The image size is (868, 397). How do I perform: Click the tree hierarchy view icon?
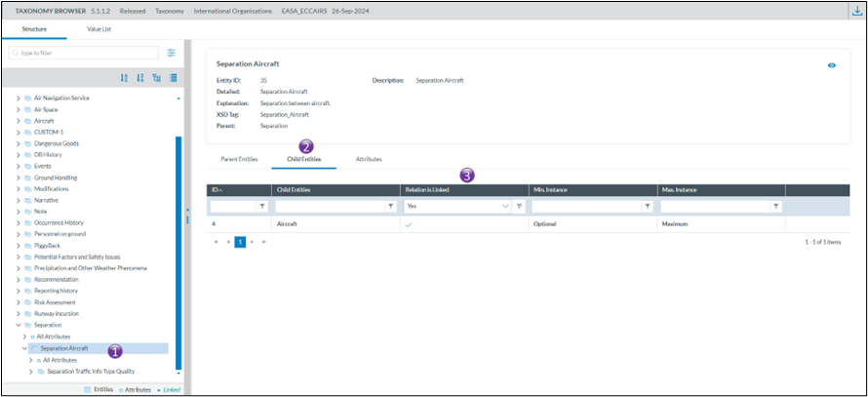(156, 78)
